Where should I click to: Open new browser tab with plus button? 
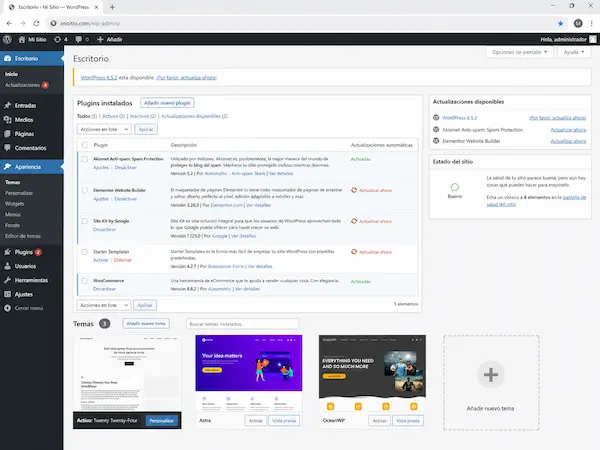point(112,7)
